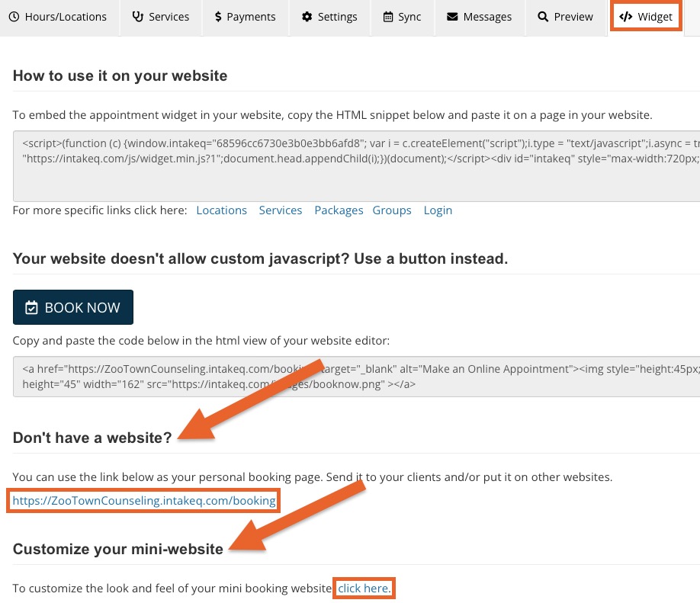700x603 pixels.
Task: Click the calendar-check icon in BOOK NOW
Action: tap(31, 307)
